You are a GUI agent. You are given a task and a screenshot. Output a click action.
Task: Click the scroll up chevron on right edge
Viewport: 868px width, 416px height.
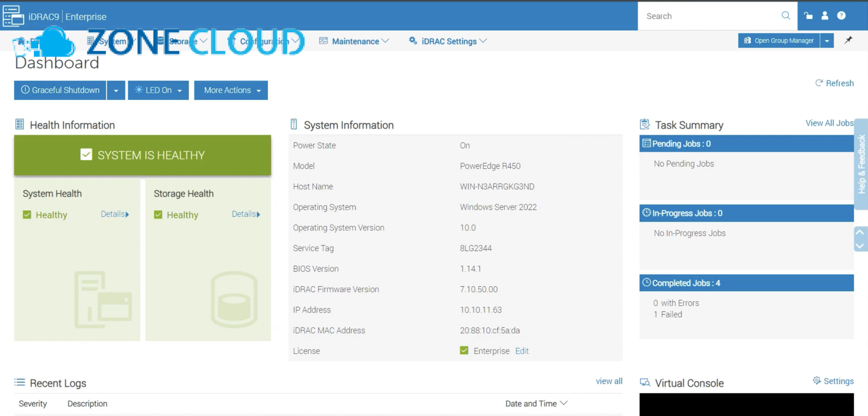(x=860, y=232)
